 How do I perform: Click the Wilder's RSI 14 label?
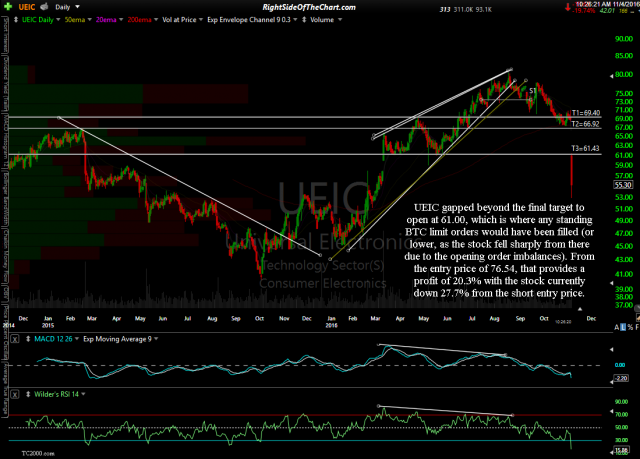[56, 394]
